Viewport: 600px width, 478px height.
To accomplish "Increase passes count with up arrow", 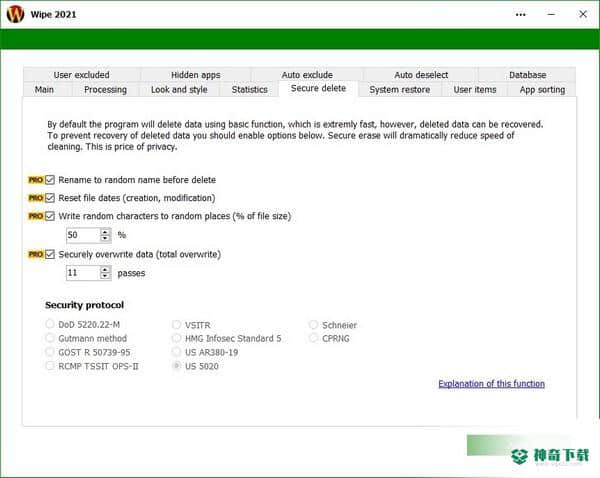I will (x=105, y=269).
